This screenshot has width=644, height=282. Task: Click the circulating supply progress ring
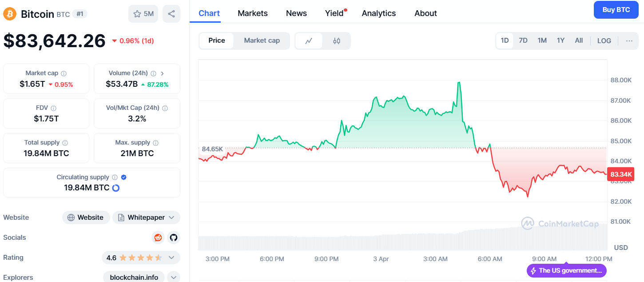(116, 188)
